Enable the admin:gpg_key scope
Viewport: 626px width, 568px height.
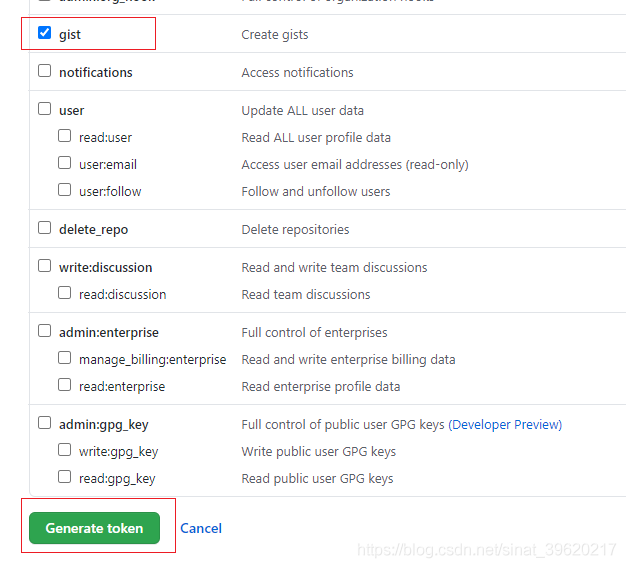(44, 423)
